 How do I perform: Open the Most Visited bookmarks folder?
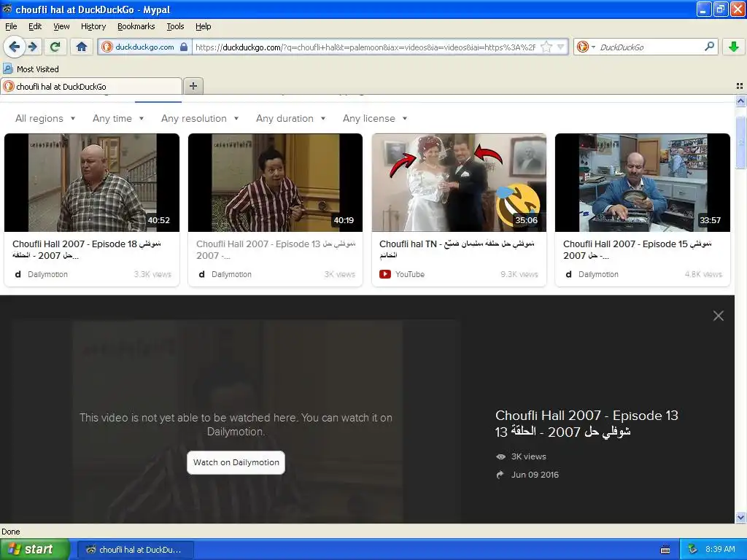pyautogui.click(x=31, y=69)
